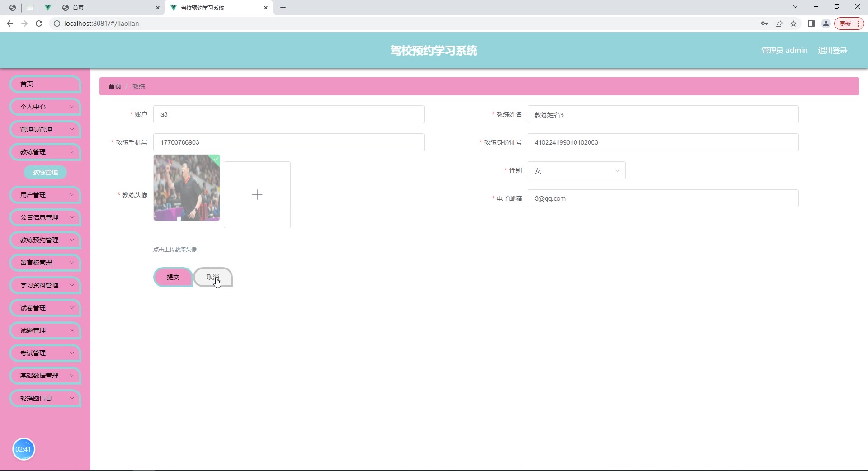Image resolution: width=868 pixels, height=471 pixels.
Task: Expand 公告信息管理 sidebar menu
Action: click(45, 217)
